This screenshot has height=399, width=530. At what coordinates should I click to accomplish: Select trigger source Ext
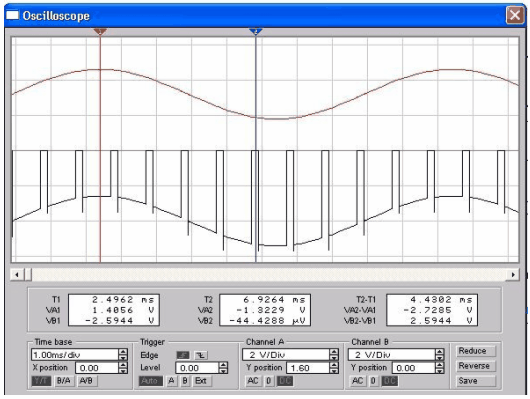(x=201, y=381)
